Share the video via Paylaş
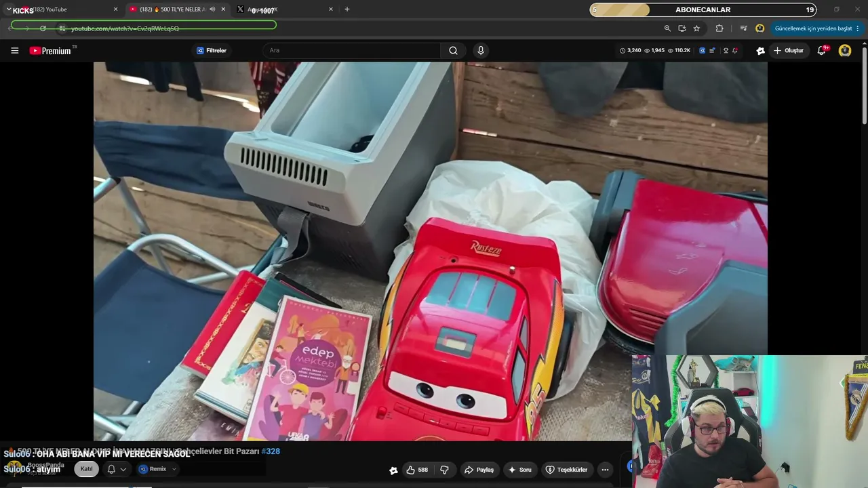Screen dimensions: 868x488 pyautogui.click(x=479, y=470)
